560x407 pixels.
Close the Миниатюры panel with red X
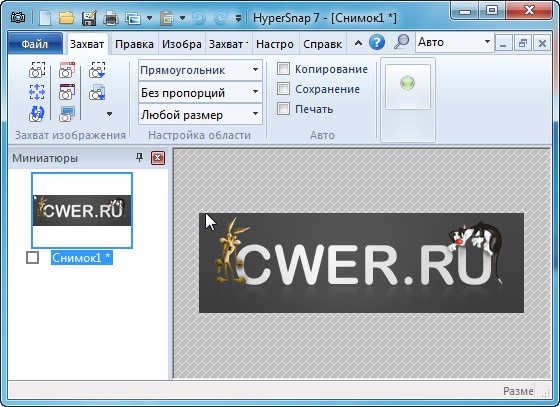pyautogui.click(x=158, y=157)
